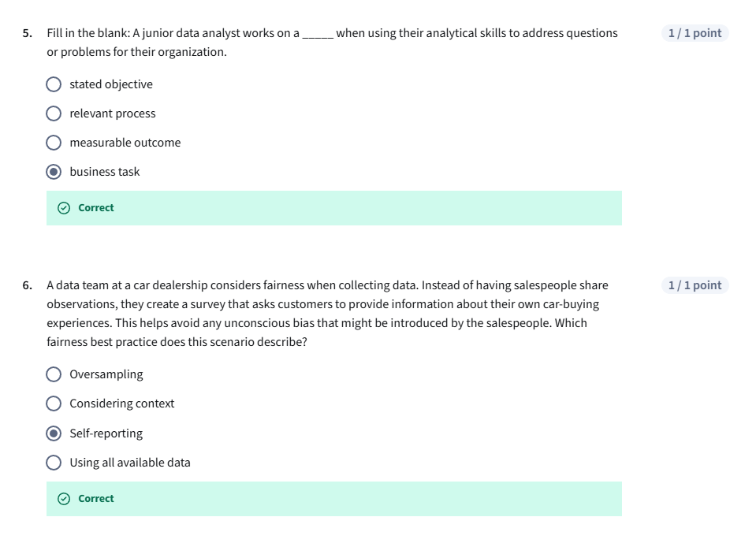Choose the "relevant process" radio circle
The height and width of the screenshot is (543, 756).
click(x=54, y=113)
